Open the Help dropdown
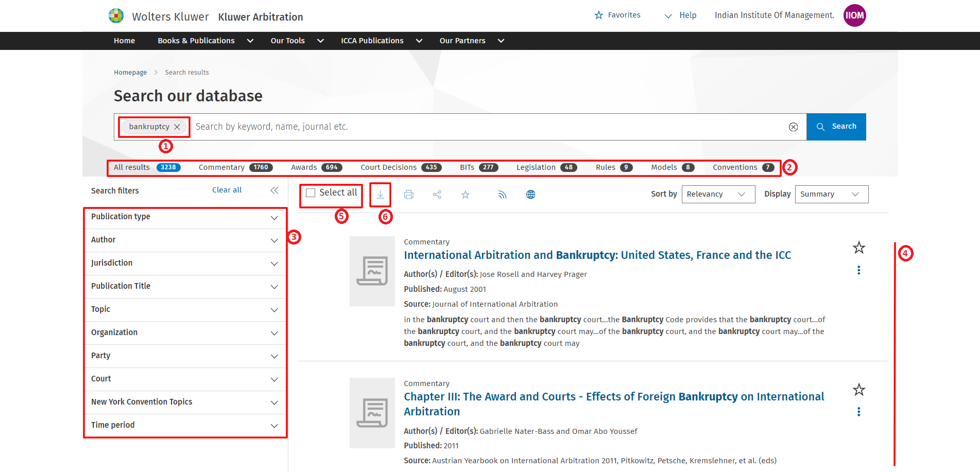This screenshot has height=472, width=980. [680, 15]
